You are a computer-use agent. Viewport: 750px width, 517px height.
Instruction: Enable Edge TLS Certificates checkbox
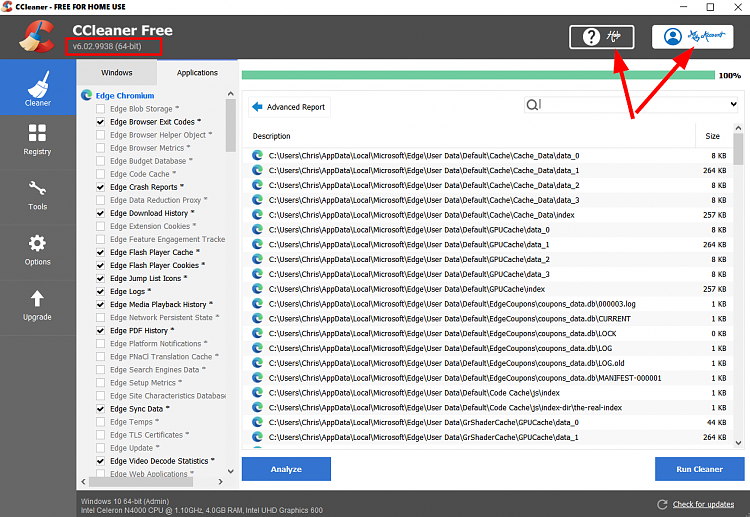coord(100,435)
